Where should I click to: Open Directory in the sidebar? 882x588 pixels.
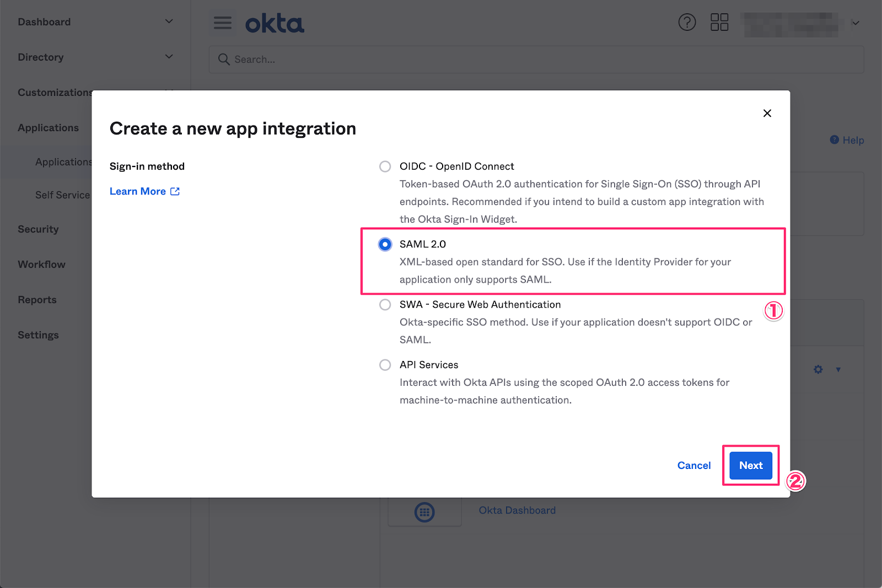pos(41,57)
